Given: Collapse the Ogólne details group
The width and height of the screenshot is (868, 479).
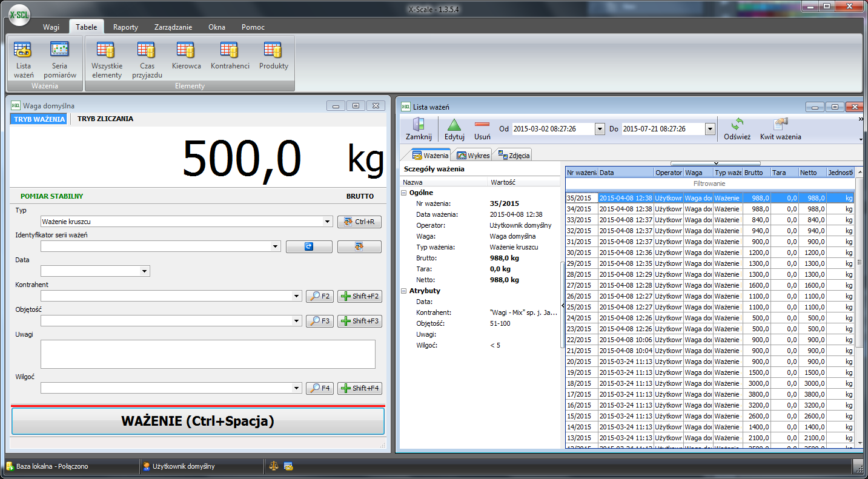Looking at the screenshot, I should [404, 193].
